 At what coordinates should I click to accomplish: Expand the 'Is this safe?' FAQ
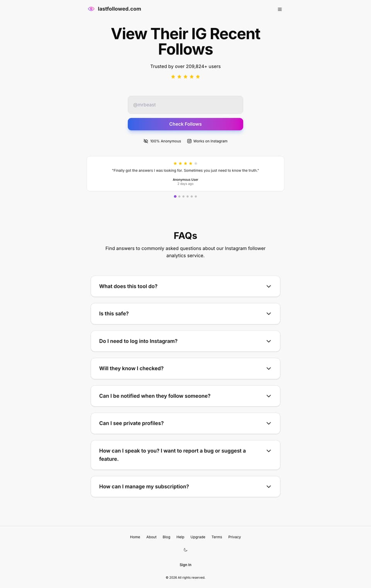point(185,313)
